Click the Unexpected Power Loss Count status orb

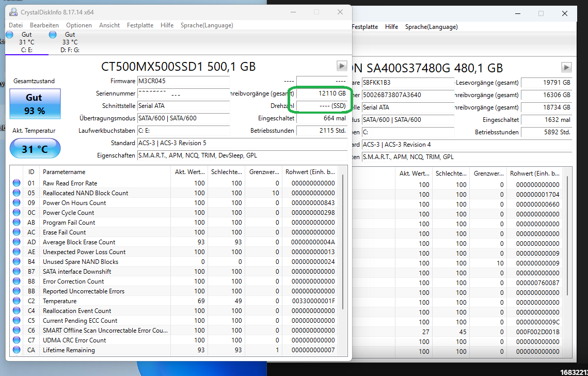click(17, 252)
